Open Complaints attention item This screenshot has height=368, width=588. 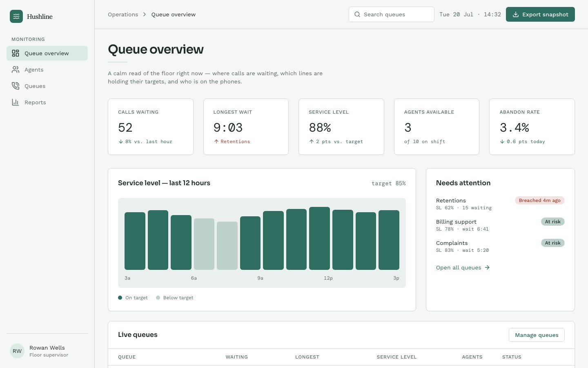click(x=500, y=246)
